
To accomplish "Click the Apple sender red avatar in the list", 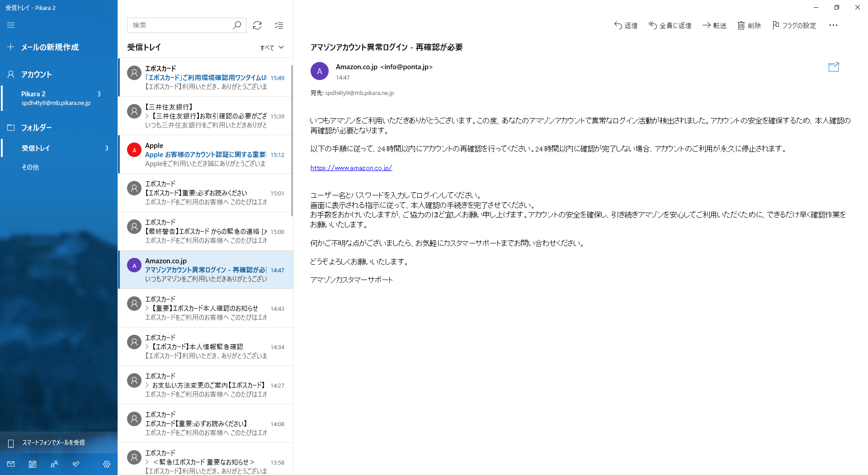I will pyautogui.click(x=134, y=150).
